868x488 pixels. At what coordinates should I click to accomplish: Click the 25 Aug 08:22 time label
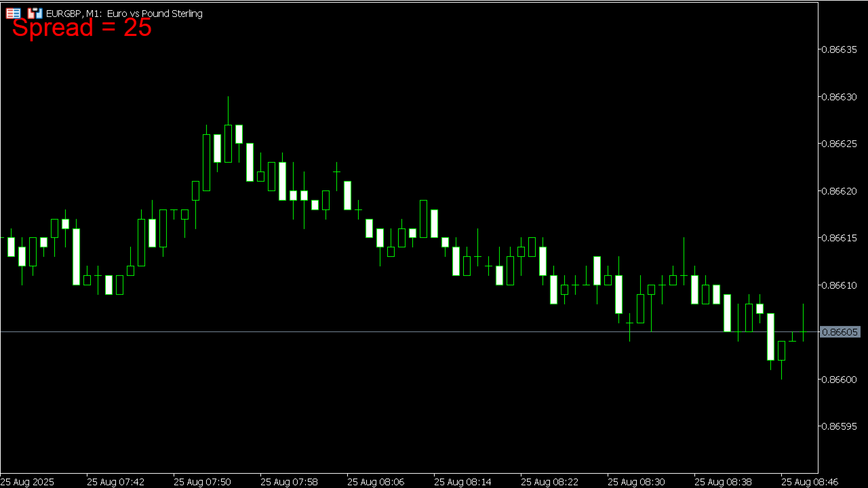(x=549, y=482)
